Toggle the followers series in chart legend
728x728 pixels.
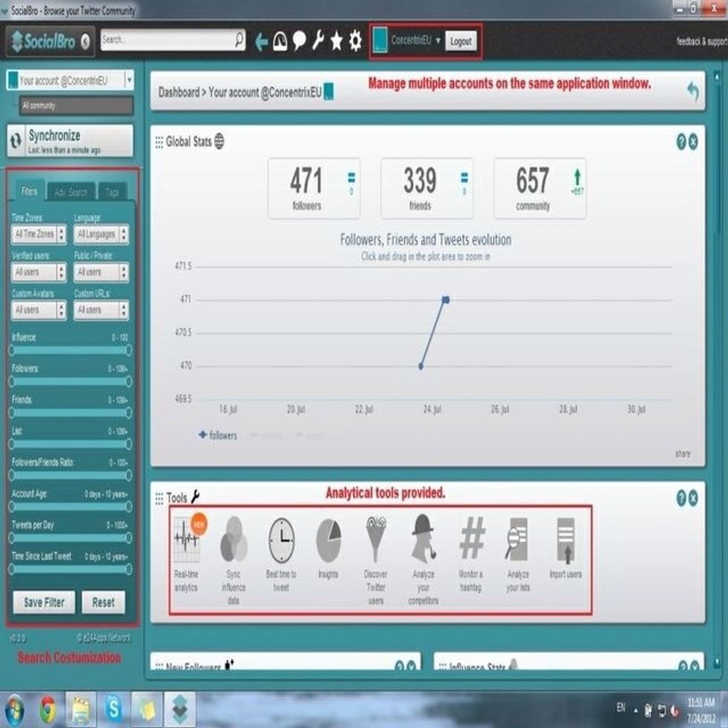[218, 435]
